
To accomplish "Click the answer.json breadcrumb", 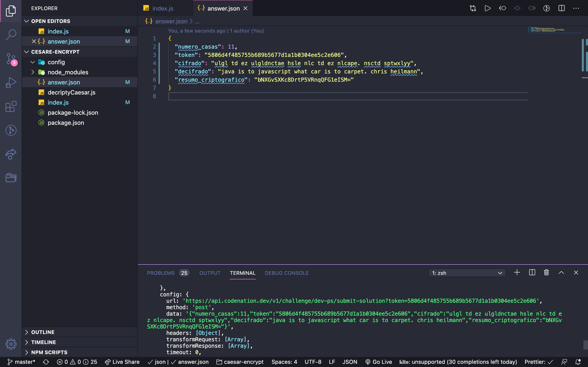I will pos(171,21).
